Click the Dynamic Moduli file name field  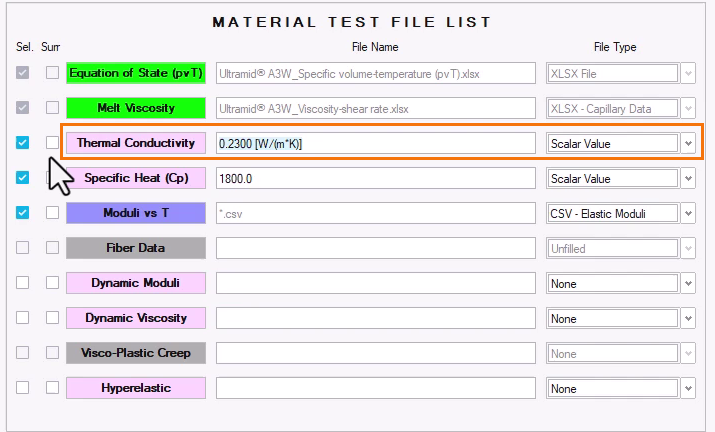coord(376,283)
